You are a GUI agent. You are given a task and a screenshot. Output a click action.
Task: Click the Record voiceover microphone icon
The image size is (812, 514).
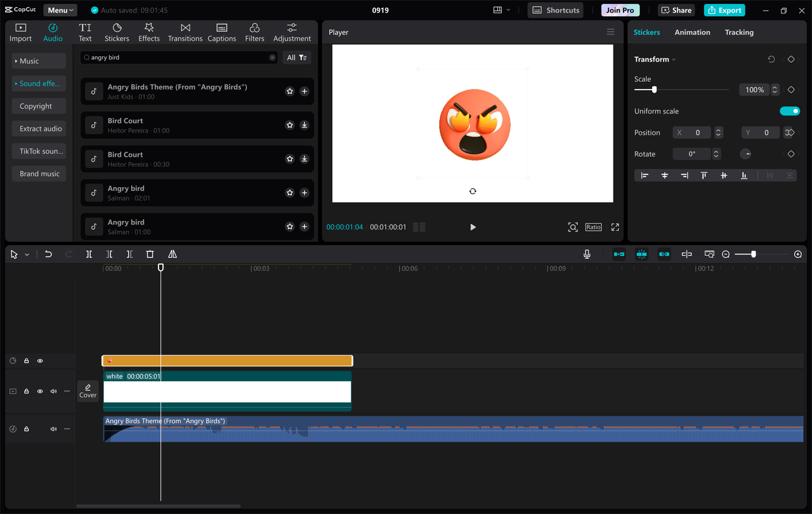click(587, 254)
